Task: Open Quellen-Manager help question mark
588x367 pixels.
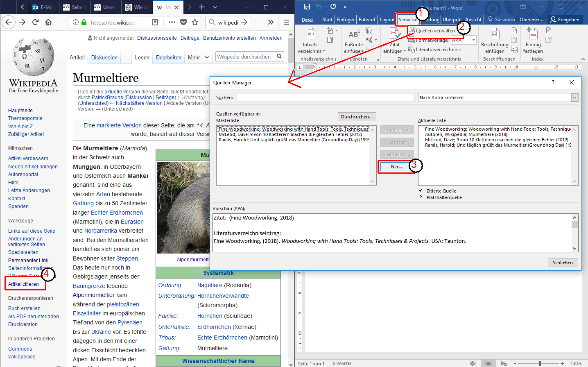Action: 553,82
